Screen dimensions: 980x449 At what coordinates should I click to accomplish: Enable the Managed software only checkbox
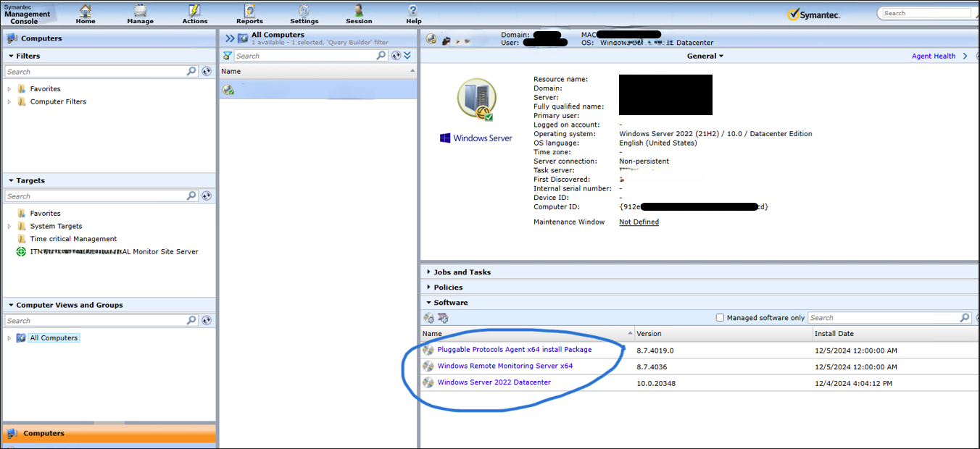720,318
